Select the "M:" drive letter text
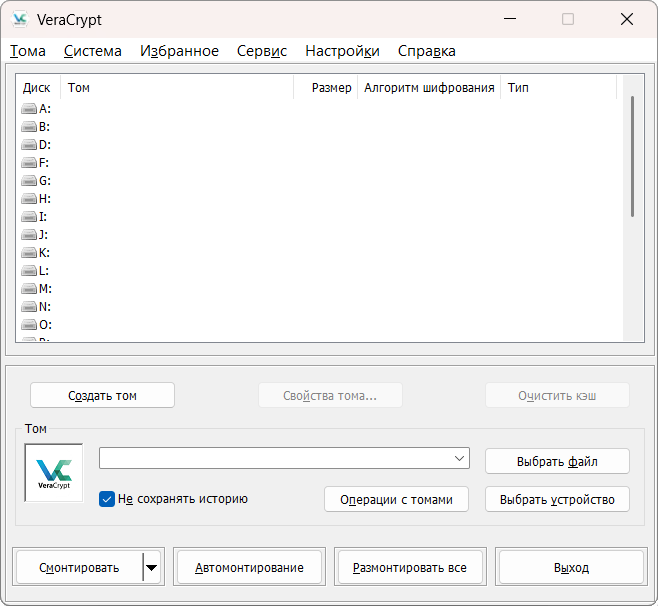Viewport: 658px width, 606px height. 45,289
